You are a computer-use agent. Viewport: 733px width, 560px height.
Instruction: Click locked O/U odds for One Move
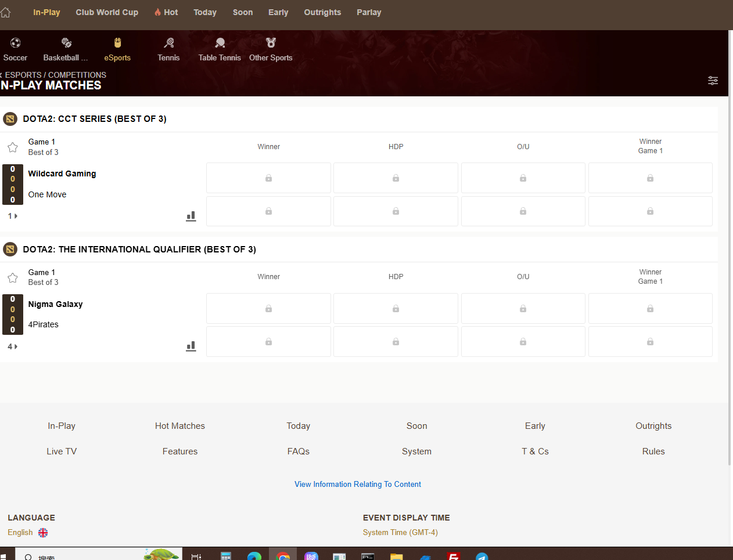523,211
